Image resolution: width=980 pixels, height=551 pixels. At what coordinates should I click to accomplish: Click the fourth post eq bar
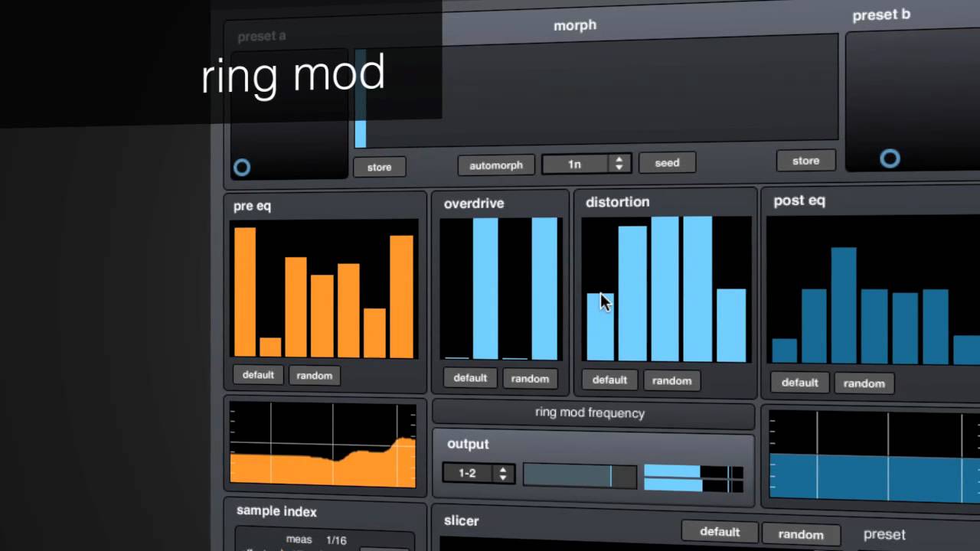pyautogui.click(x=874, y=327)
